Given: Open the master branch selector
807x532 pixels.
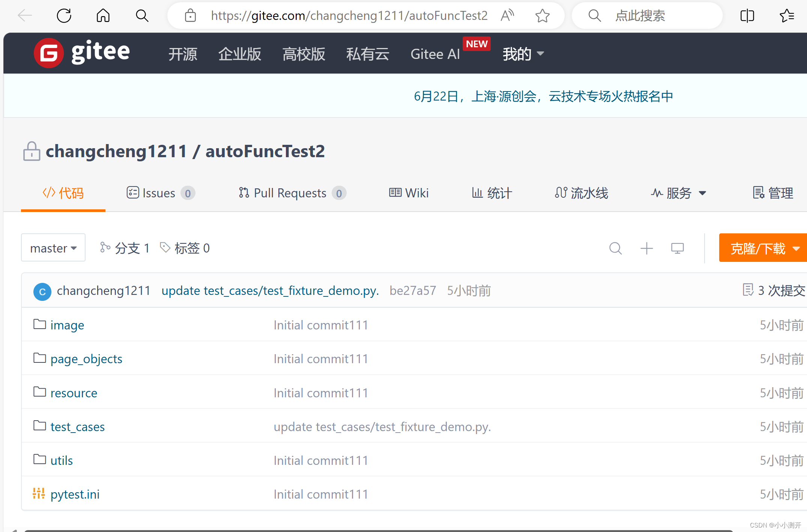Looking at the screenshot, I should [53, 248].
